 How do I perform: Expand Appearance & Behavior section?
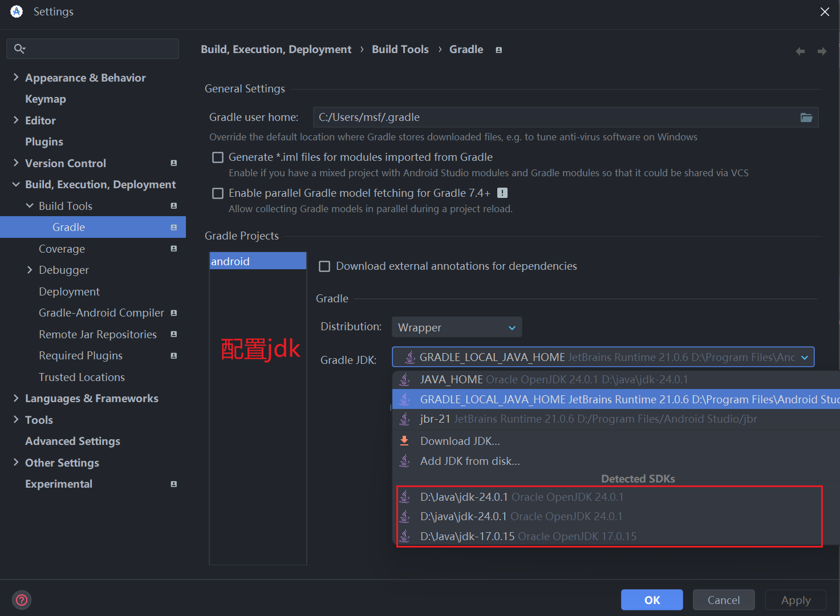(16, 77)
